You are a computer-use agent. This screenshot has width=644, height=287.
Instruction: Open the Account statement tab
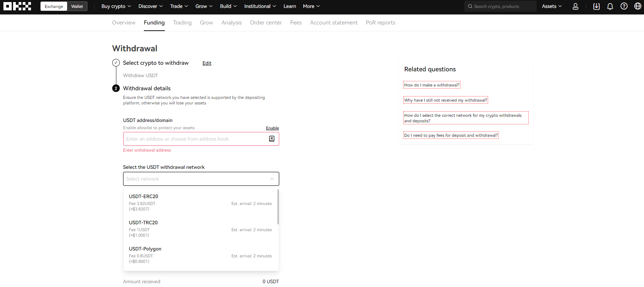click(x=334, y=22)
